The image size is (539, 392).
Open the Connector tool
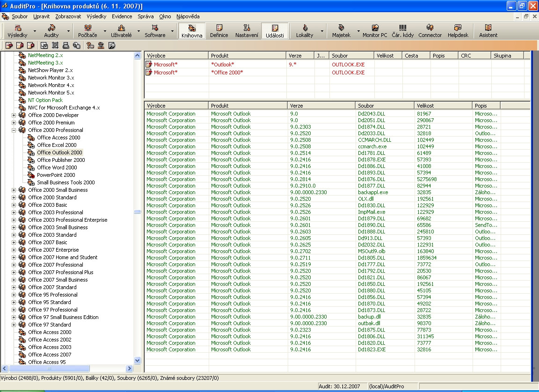(x=430, y=31)
